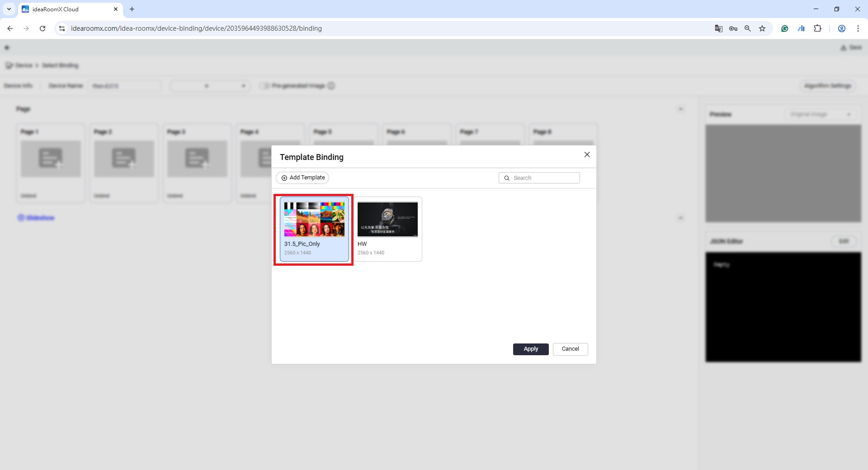This screenshot has height=470, width=868.
Task: Close the Template Binding dialog
Action: pyautogui.click(x=587, y=155)
